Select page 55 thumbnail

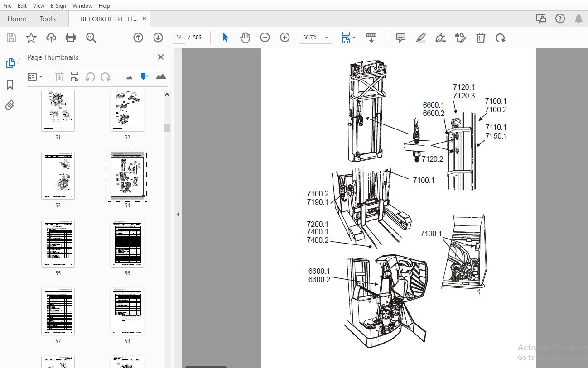(58, 243)
